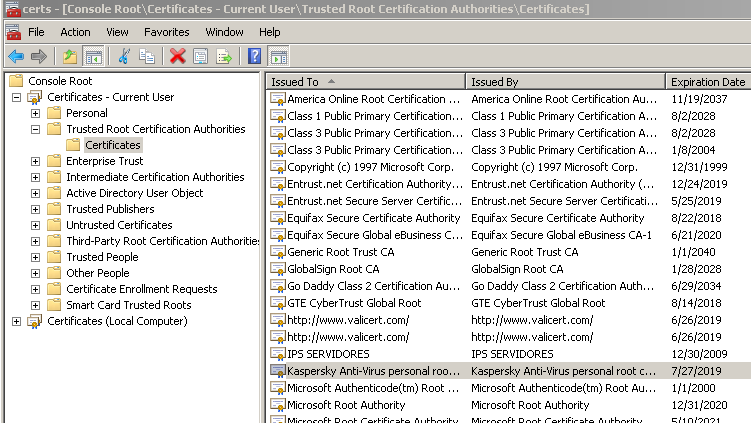This screenshot has width=751, height=423.
Task: Select Microsoft Authenticode(tm) Root row
Action: tap(509, 388)
